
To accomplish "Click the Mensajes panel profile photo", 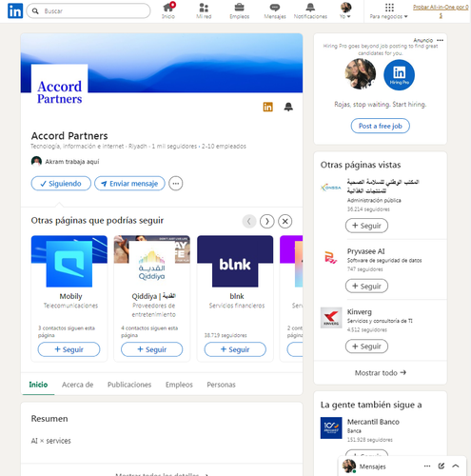I will 349,466.
